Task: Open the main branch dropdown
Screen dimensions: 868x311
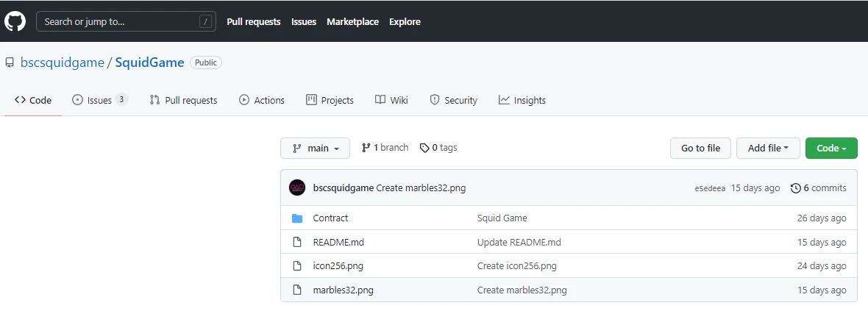Action: coord(315,149)
